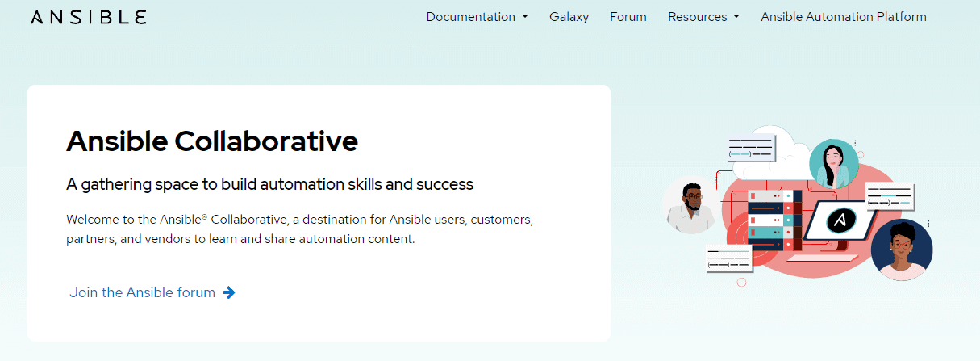Select the woman avatar with navy background
The height and width of the screenshot is (361, 980).
point(901,249)
